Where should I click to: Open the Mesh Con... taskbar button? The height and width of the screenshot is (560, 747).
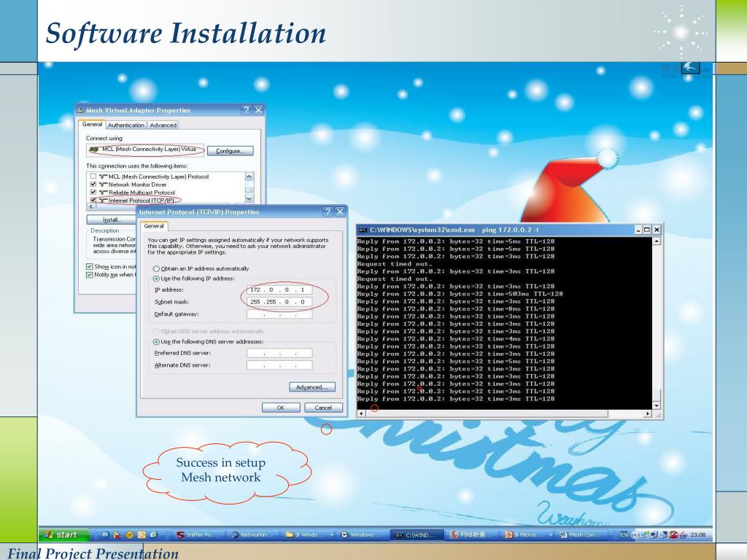point(583,534)
